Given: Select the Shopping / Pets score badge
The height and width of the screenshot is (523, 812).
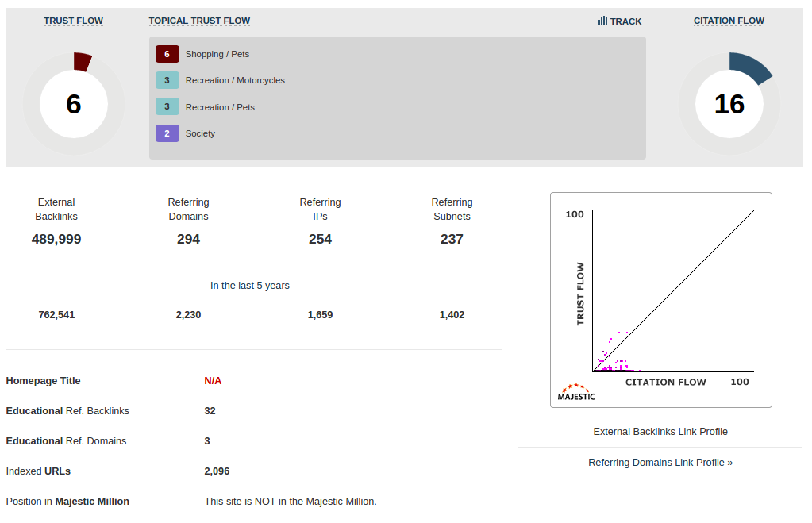Looking at the screenshot, I should tap(167, 54).
